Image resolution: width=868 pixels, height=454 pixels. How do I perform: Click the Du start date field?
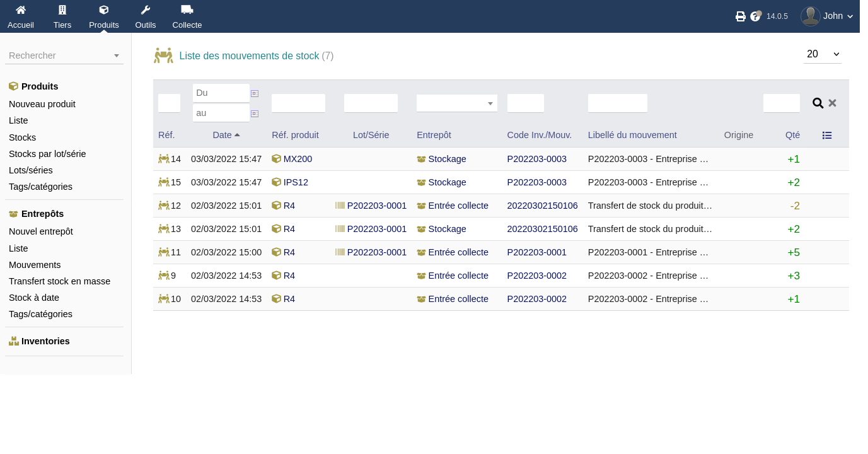pyautogui.click(x=221, y=93)
